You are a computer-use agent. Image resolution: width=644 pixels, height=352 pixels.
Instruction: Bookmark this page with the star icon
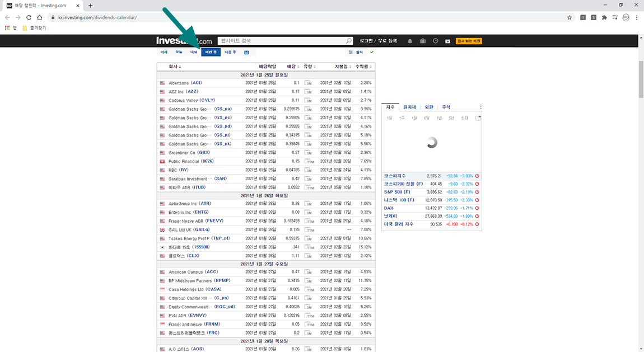[570, 17]
